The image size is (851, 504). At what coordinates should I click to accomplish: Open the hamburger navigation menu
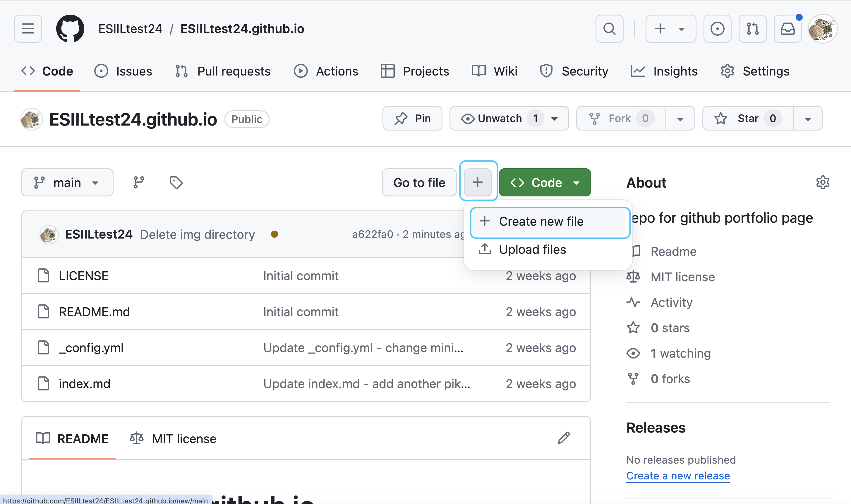(28, 28)
